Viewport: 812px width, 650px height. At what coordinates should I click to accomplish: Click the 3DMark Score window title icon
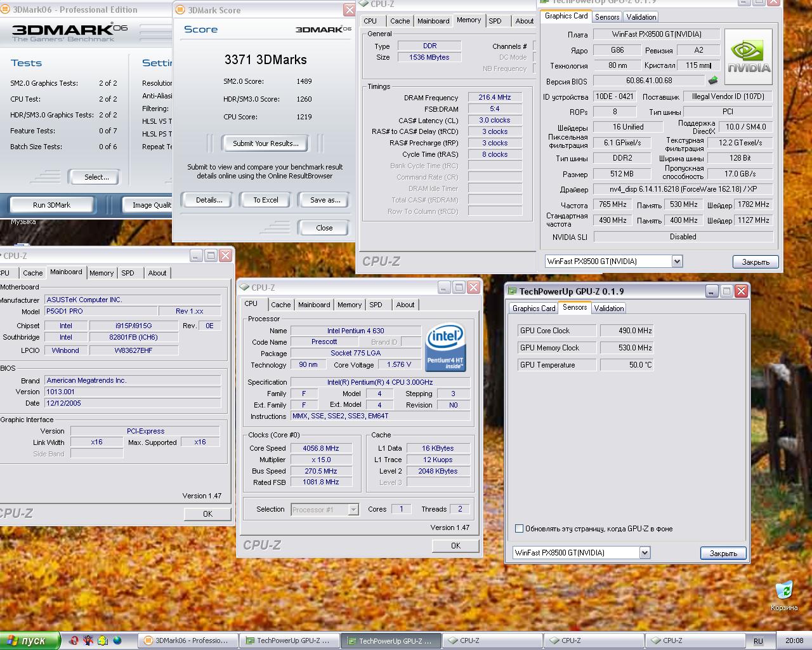pos(180,10)
